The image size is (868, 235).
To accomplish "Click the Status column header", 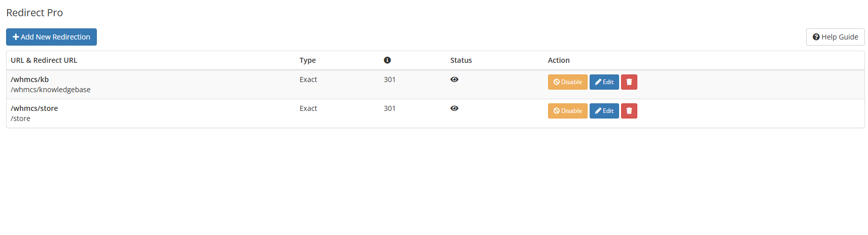I will pos(461,60).
